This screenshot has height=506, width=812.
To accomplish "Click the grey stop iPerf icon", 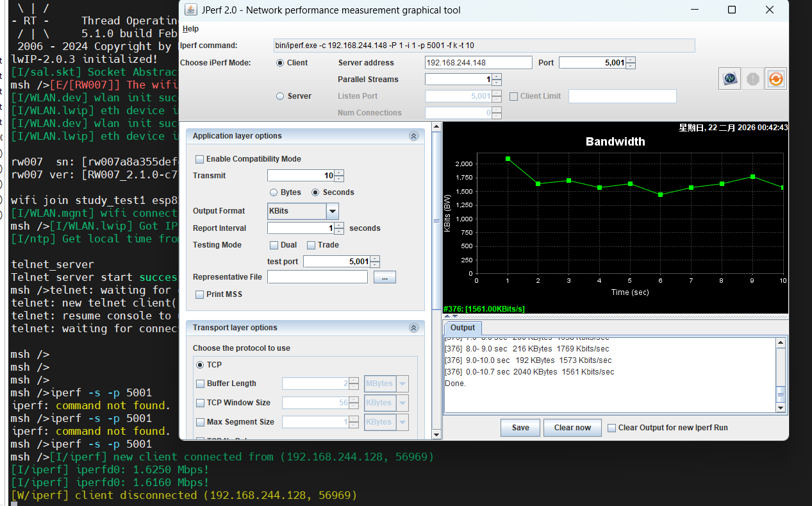I will [753, 79].
